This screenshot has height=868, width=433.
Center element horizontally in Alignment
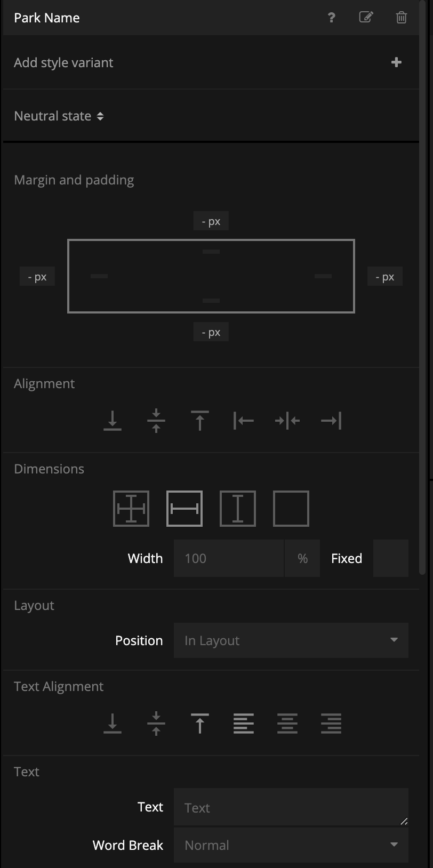tap(287, 421)
